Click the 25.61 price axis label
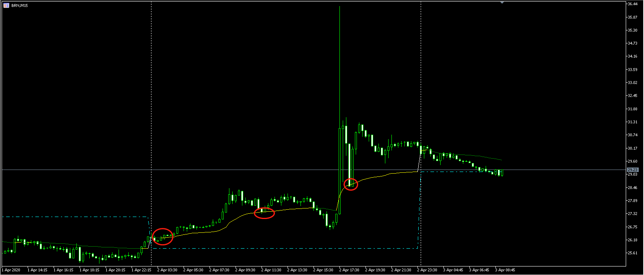The width and height of the screenshot is (644, 275). click(x=632, y=253)
